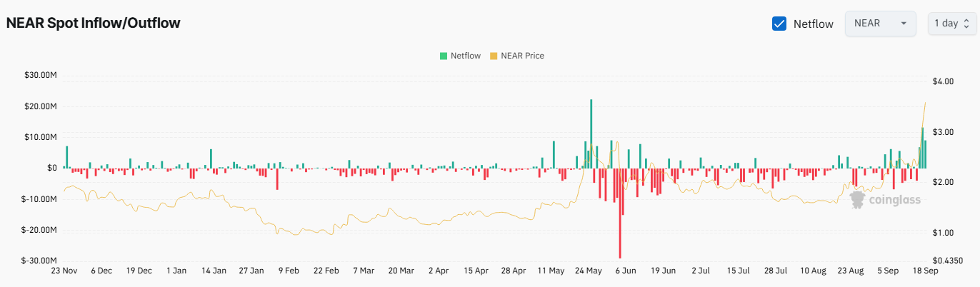Click the 5 Sep date label
Image resolution: width=980 pixels, height=287 pixels.
pos(889,271)
